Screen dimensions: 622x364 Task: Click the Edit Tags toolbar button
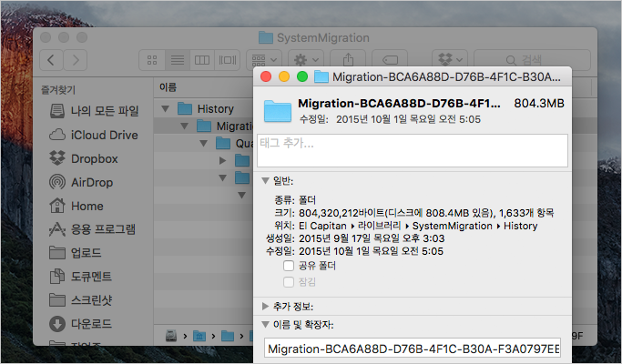390,60
